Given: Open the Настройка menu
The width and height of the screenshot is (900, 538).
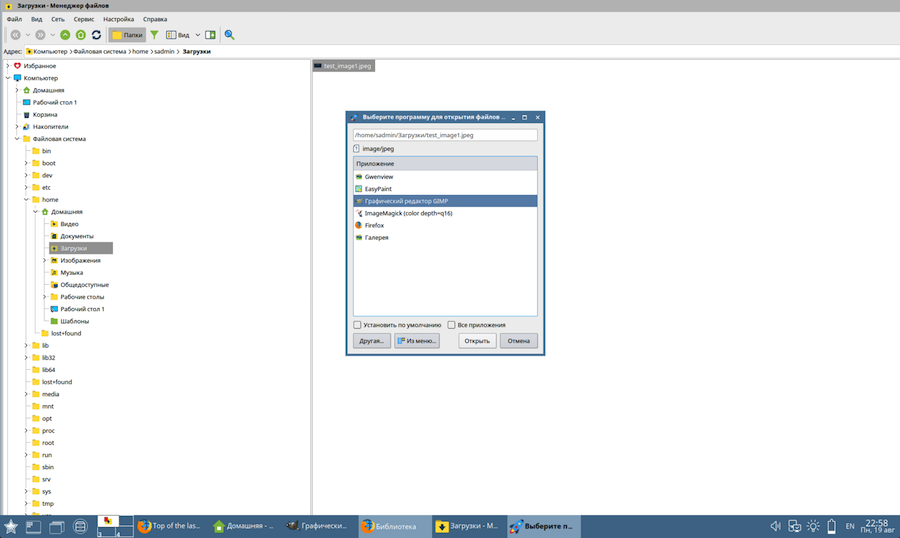Looking at the screenshot, I should [x=119, y=19].
